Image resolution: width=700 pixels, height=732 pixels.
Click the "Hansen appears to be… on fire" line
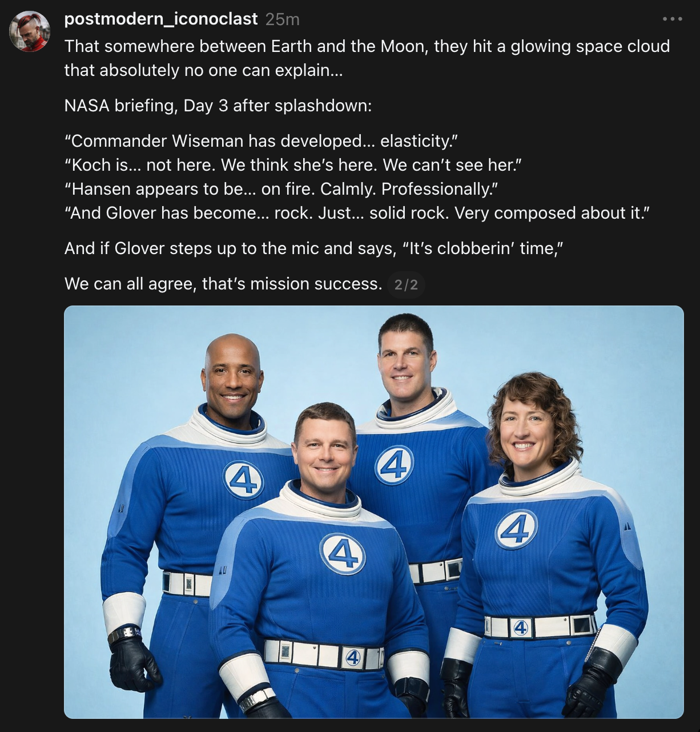click(281, 189)
